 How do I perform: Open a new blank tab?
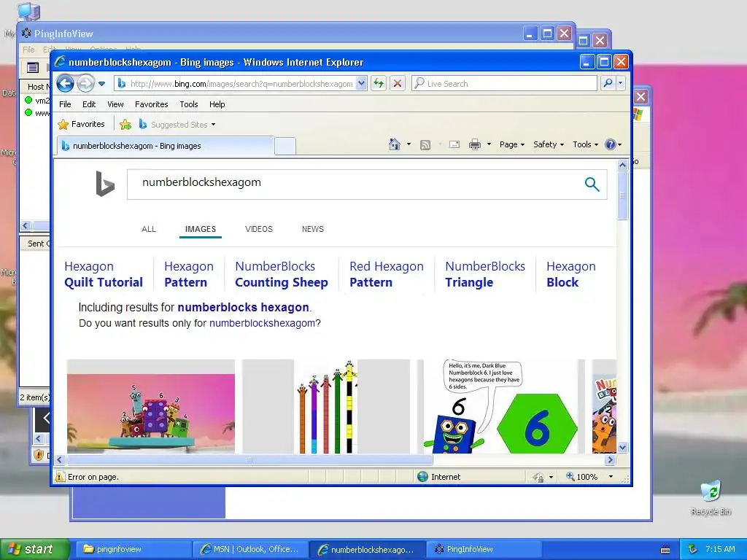point(285,146)
